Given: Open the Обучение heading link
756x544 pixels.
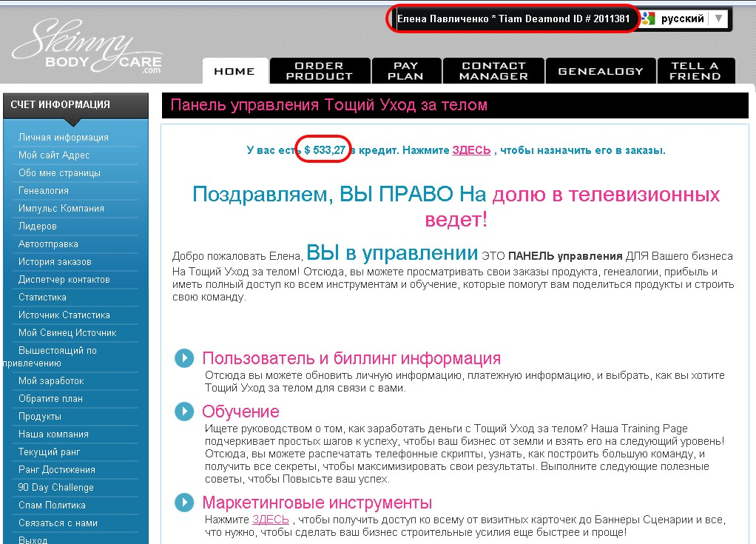Looking at the screenshot, I should pos(240,412).
